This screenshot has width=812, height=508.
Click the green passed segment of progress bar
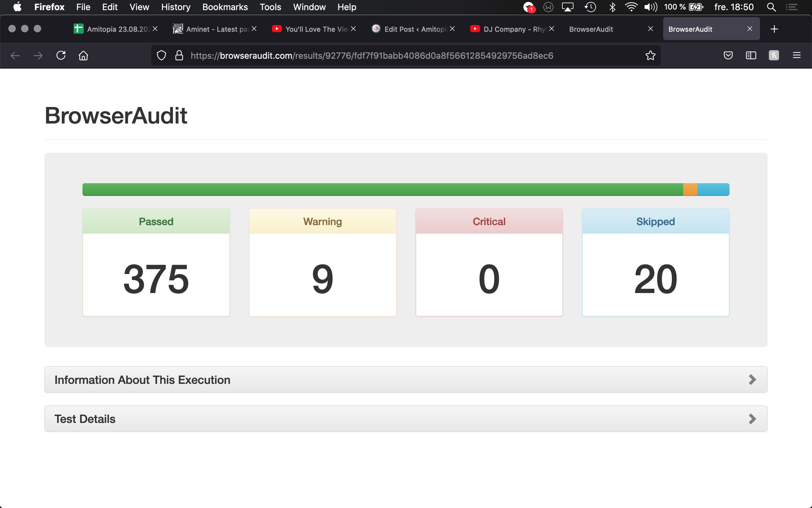pos(383,190)
